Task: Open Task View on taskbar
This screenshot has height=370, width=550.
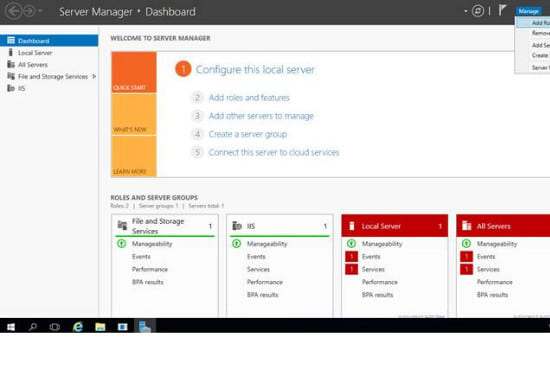Action: click(55, 327)
